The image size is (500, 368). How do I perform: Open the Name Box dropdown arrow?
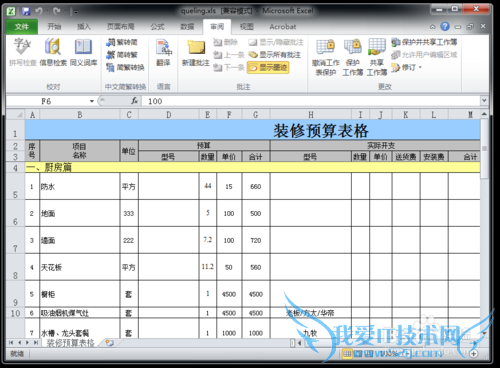(92, 101)
